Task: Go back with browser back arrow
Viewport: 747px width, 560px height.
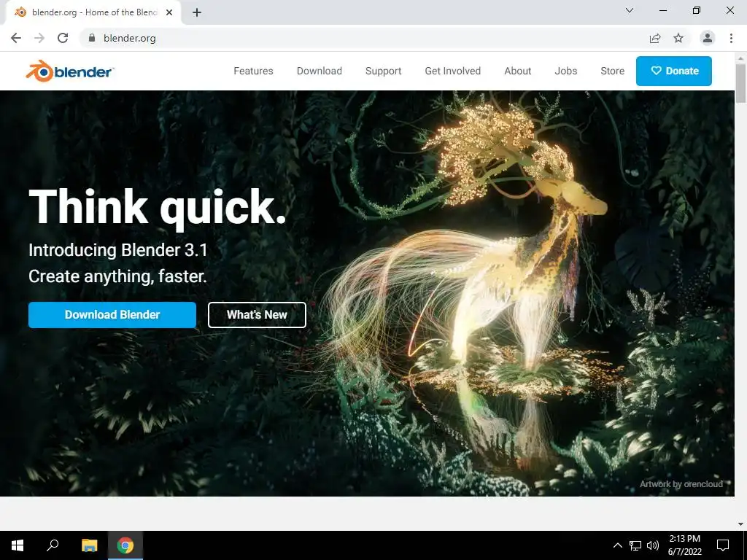Action: coord(16,38)
